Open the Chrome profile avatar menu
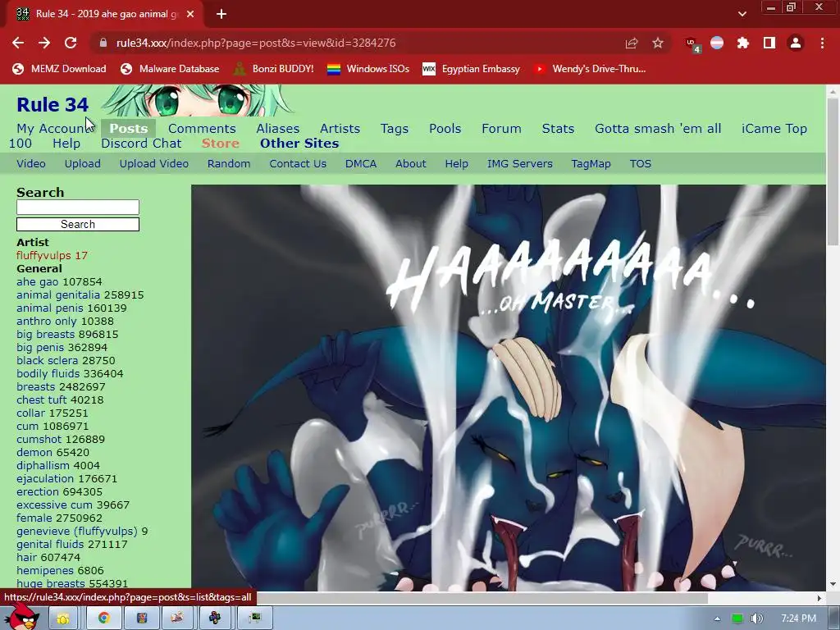 (796, 43)
